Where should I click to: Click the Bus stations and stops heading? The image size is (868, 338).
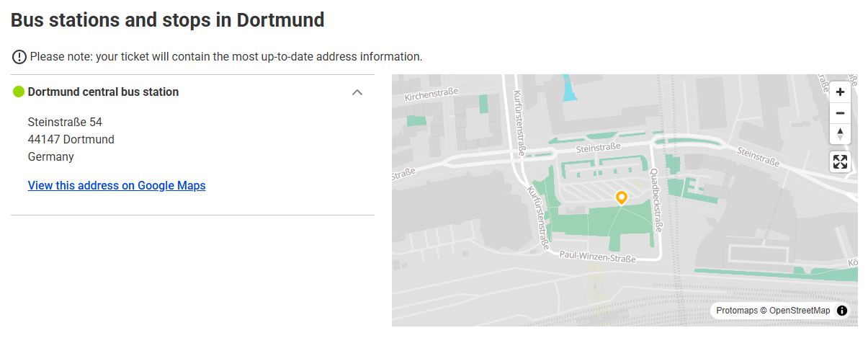click(x=167, y=20)
